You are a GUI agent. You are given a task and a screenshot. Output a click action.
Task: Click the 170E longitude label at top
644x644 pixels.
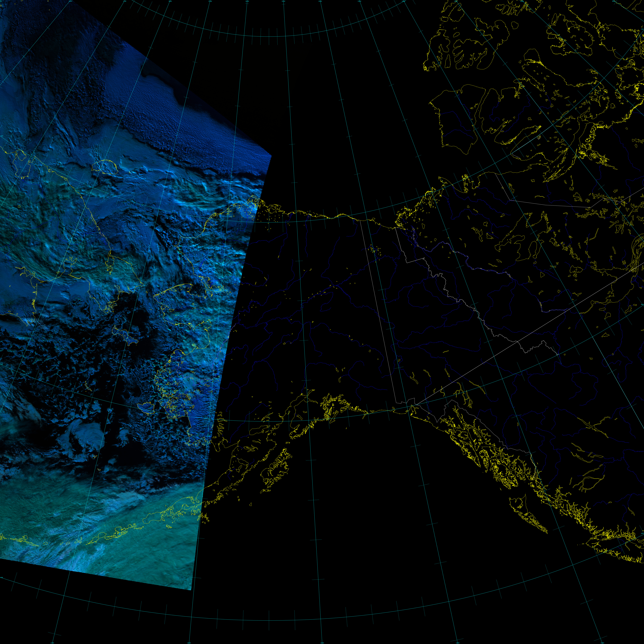(125, 1)
